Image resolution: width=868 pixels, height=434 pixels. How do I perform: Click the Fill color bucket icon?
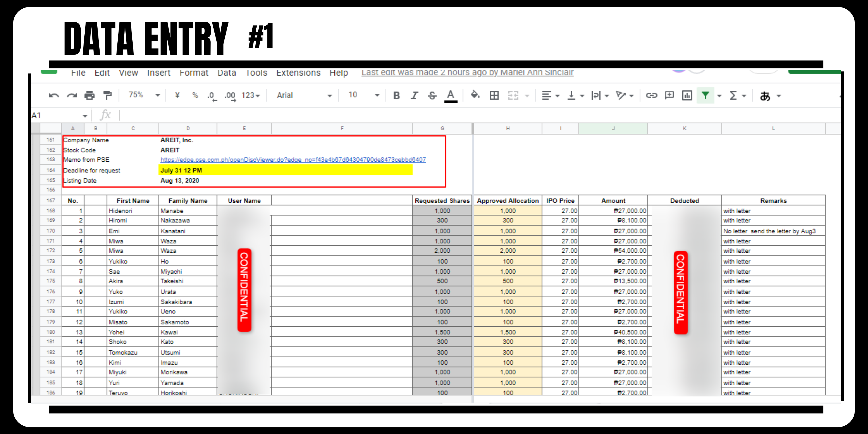[x=475, y=95]
